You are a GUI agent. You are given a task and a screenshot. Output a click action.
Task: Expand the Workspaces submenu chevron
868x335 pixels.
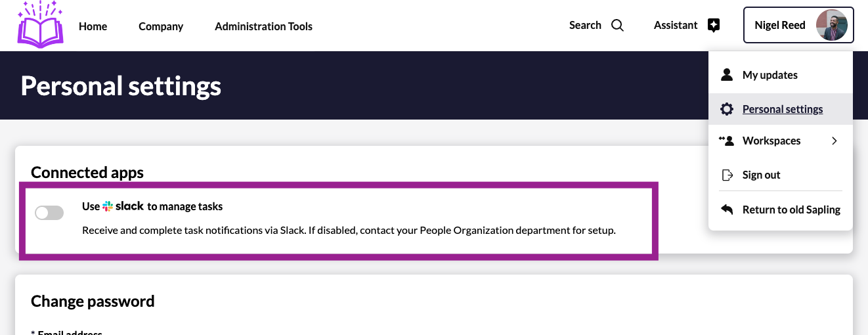click(x=835, y=141)
